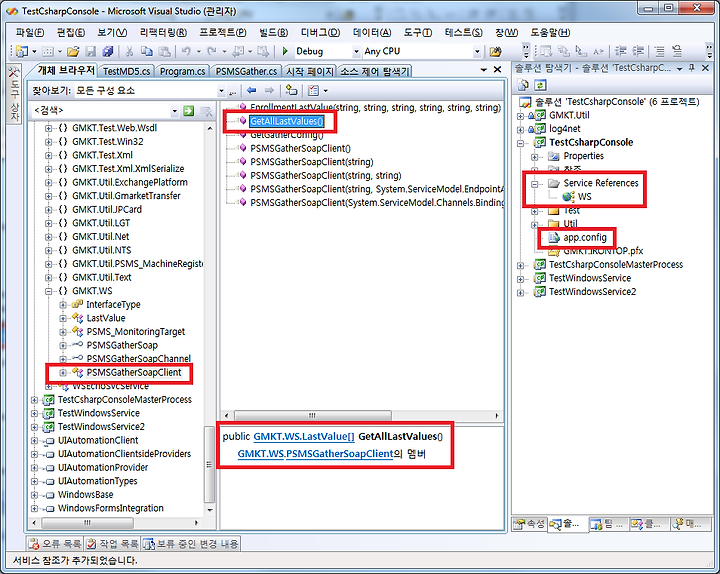720x574 pixels.
Task: Select the WS service reference
Action: pos(584,197)
